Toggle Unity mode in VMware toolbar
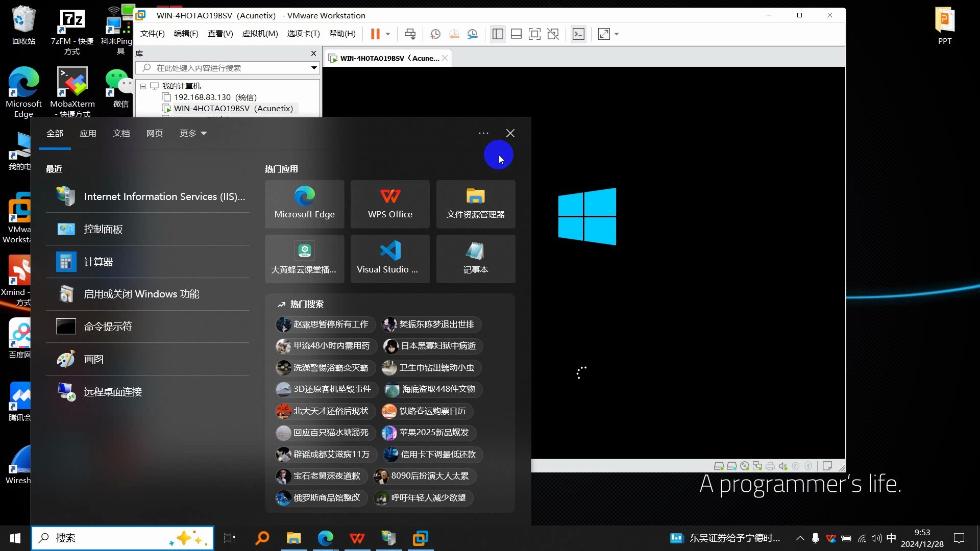Screen dimensions: 980x551 click(553, 34)
